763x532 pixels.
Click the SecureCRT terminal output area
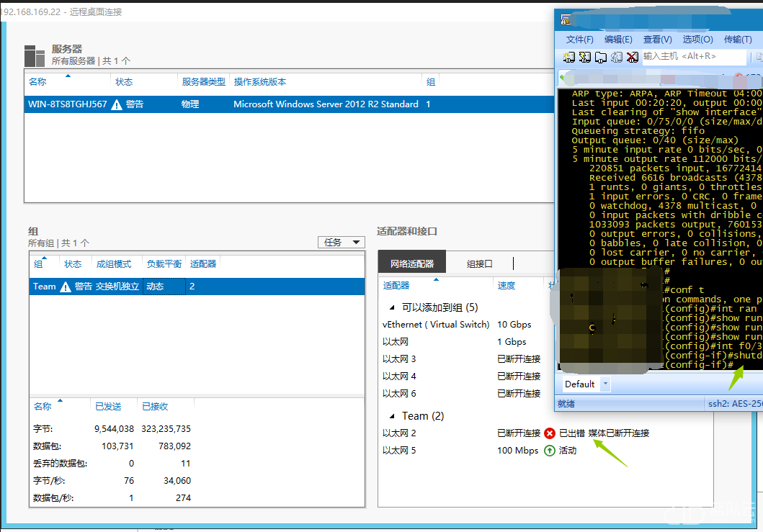(x=660, y=228)
